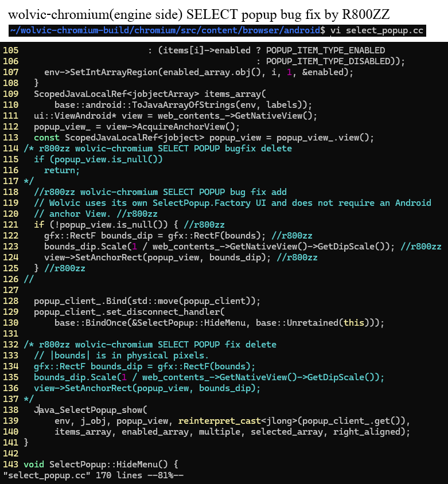This screenshot has height=484, width=448.
Task: Click the closing brace on line 141
Action: [x=26, y=443]
